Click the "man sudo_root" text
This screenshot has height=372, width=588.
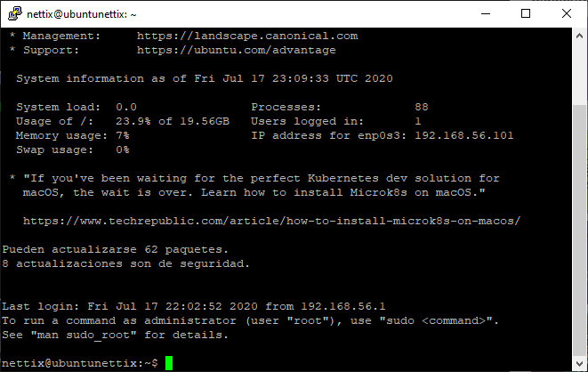pos(84,335)
